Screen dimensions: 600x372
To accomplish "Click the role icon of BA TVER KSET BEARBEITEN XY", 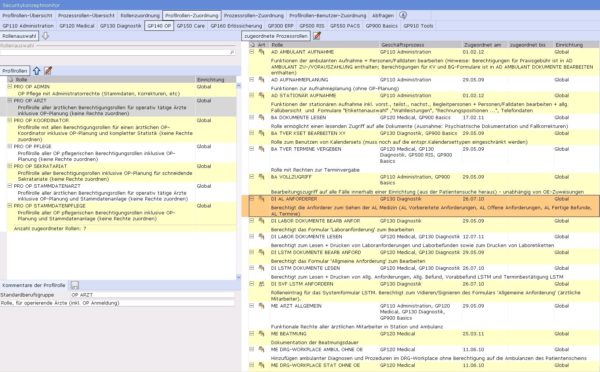I will coord(261,133).
